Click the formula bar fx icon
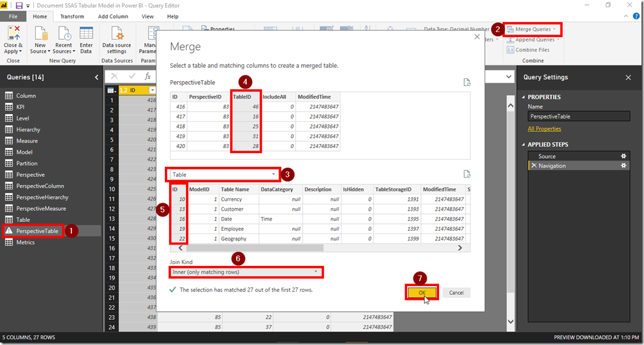 147,77
